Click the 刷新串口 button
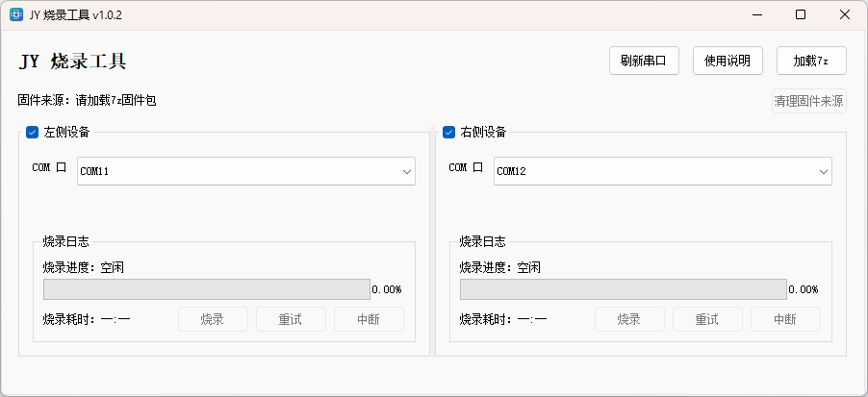Screen dimensions: 868x397 (x=645, y=61)
